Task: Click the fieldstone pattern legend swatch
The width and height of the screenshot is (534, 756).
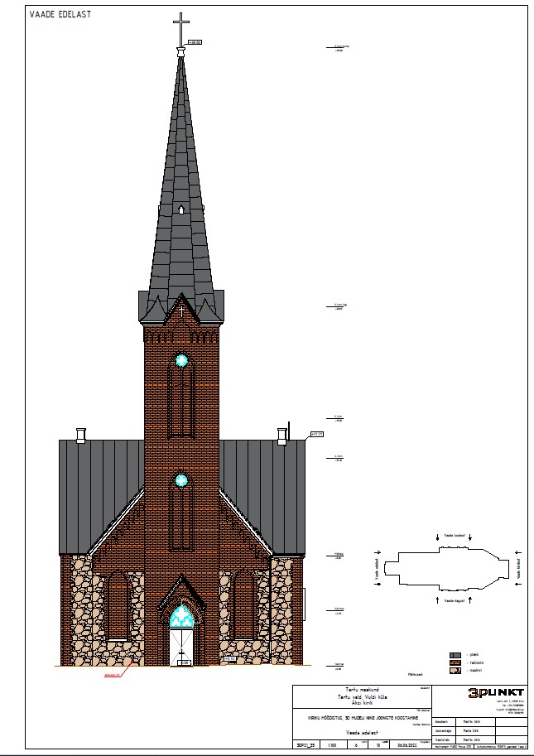Action: click(x=455, y=670)
